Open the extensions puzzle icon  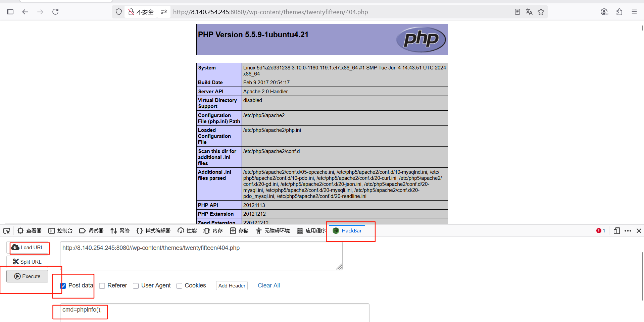point(620,12)
